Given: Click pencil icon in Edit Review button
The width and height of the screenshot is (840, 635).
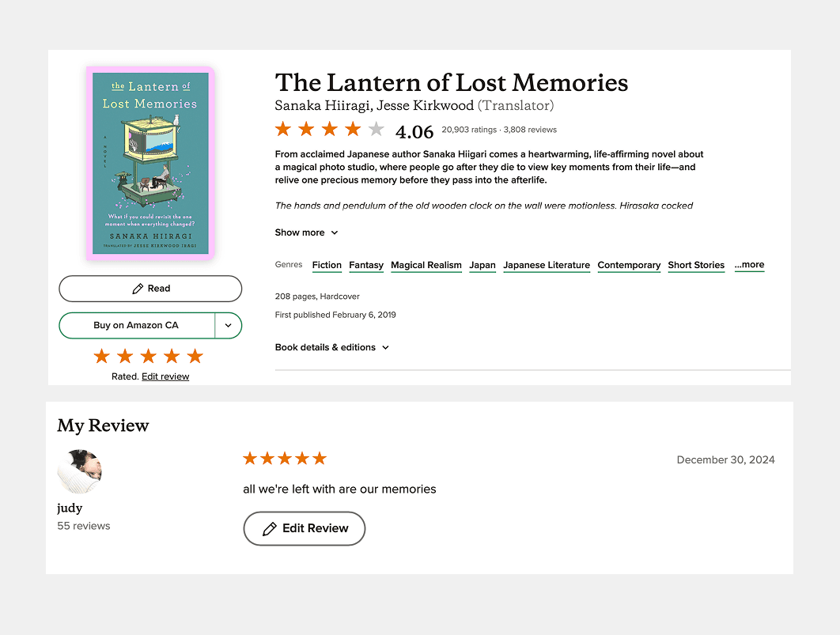Looking at the screenshot, I should click(270, 528).
